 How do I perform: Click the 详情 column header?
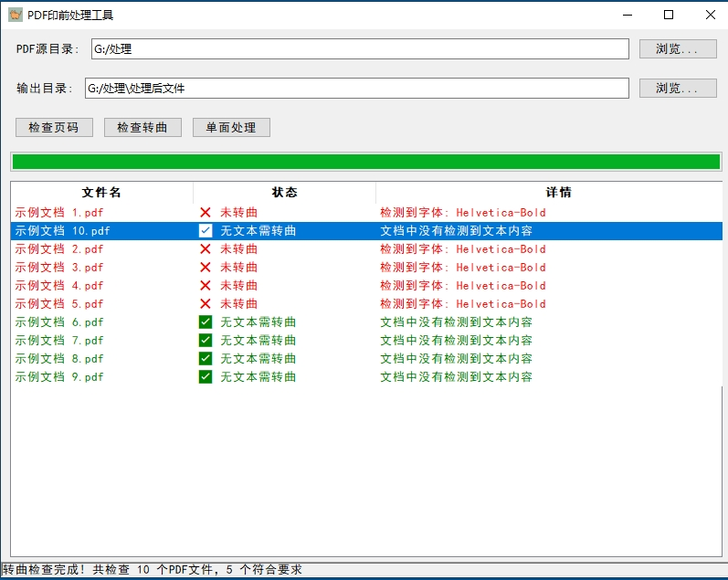[x=558, y=193]
